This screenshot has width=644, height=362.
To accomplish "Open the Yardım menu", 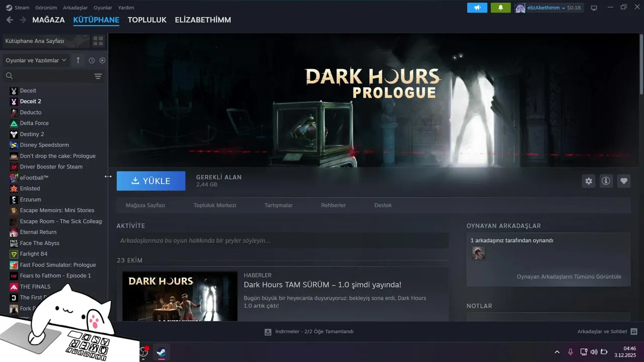I will tap(126, 8).
